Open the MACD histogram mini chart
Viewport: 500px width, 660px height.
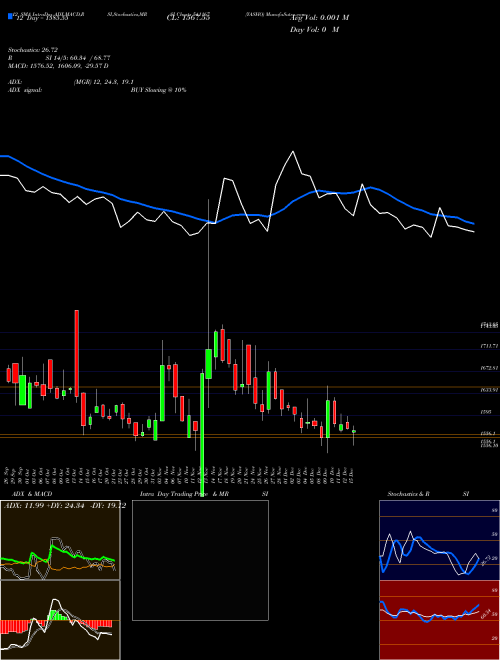[x=60, y=620]
